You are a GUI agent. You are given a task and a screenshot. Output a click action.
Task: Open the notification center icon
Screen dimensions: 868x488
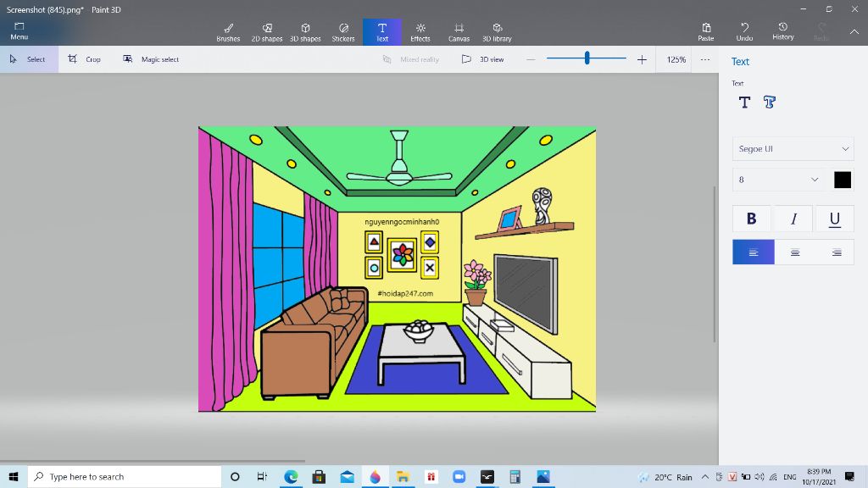(x=849, y=477)
